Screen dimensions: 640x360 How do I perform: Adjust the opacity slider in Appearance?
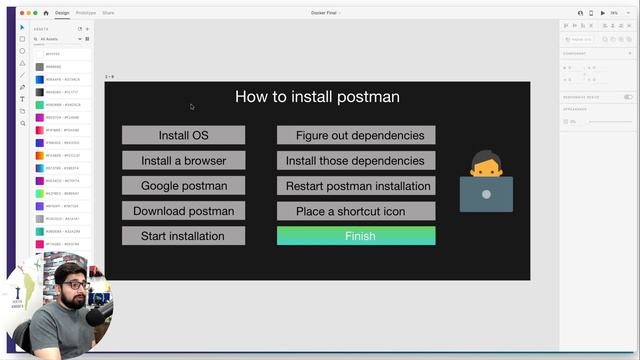[x=610, y=122]
